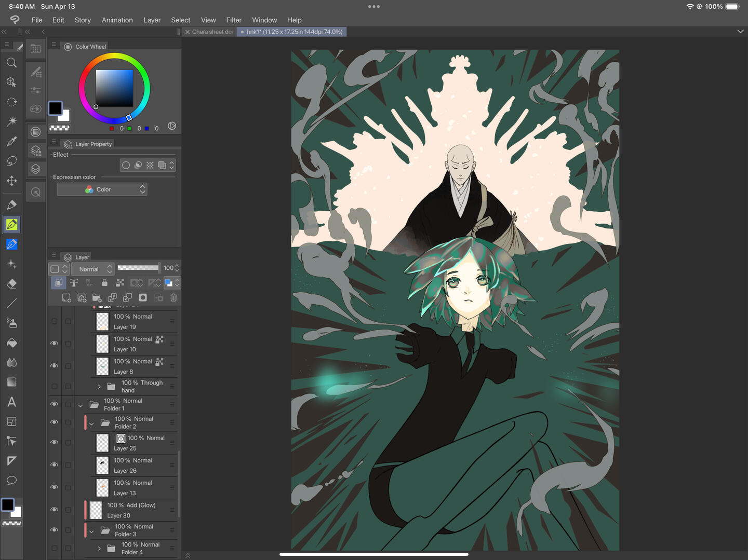Delete layer using the trash icon

coord(173,297)
